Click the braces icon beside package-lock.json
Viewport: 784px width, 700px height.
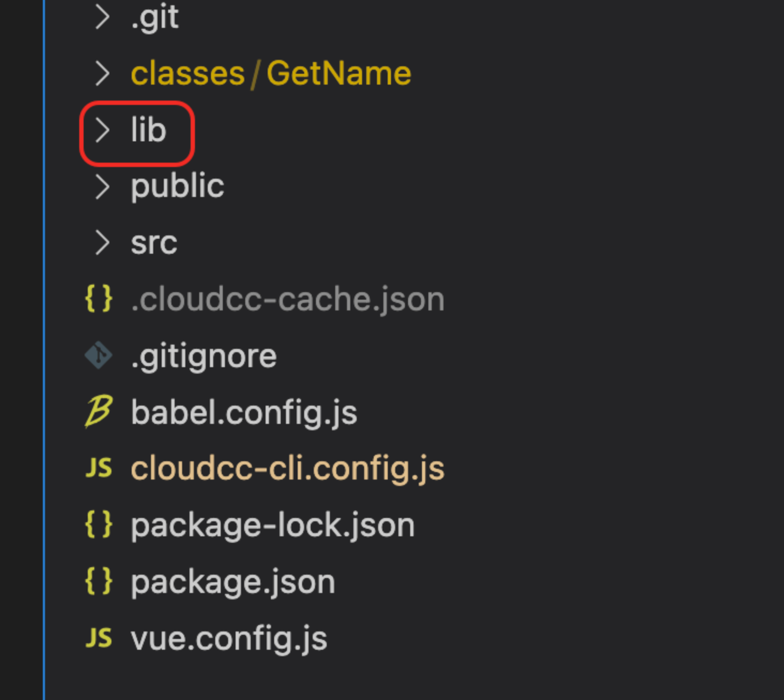pos(99,524)
